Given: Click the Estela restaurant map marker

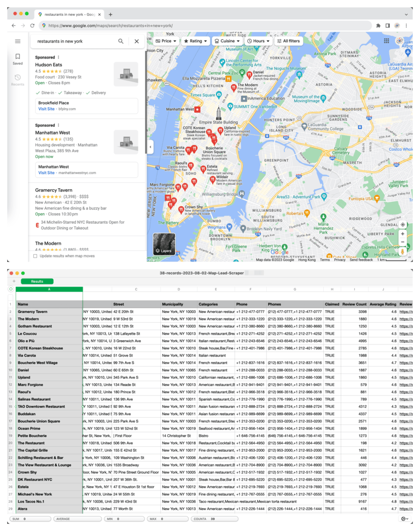Looking at the screenshot, I should pos(203,168).
